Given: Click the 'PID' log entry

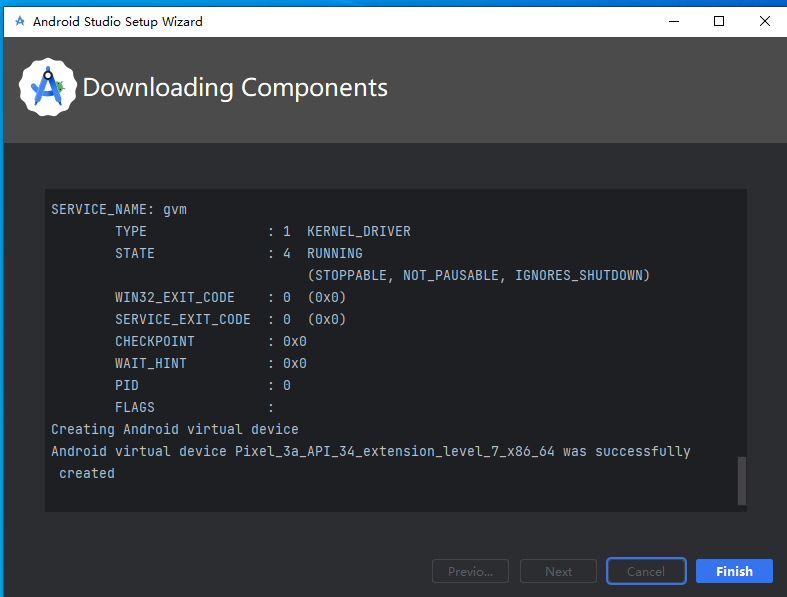Looking at the screenshot, I should click(126, 385).
